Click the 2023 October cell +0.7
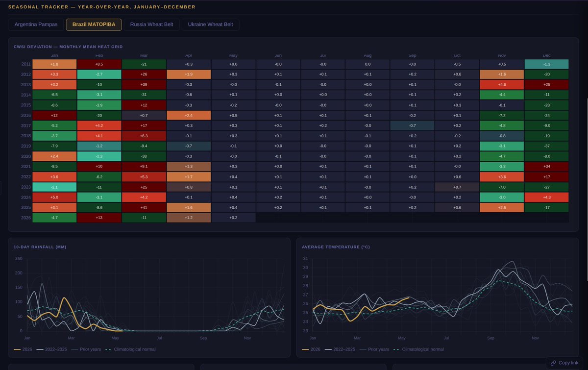The height and width of the screenshot is (370, 588). click(x=457, y=187)
